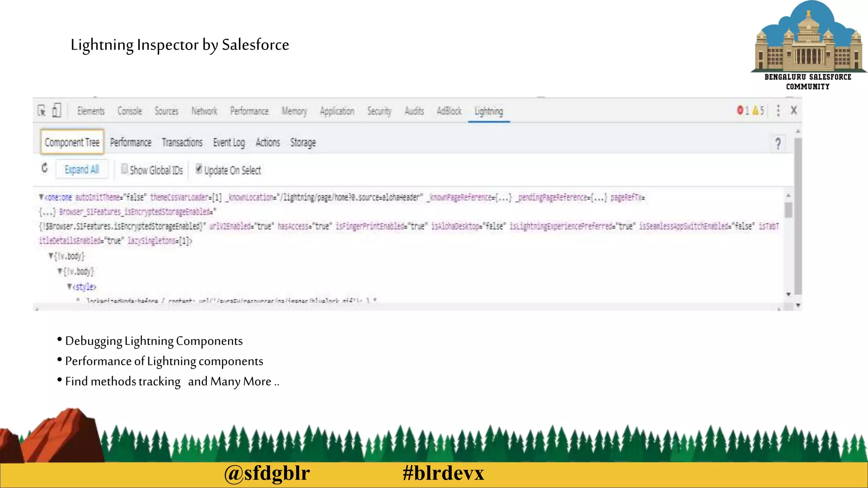868x488 pixels.
Task: Click the tree pane scrollbar down arrow
Action: tap(788, 294)
